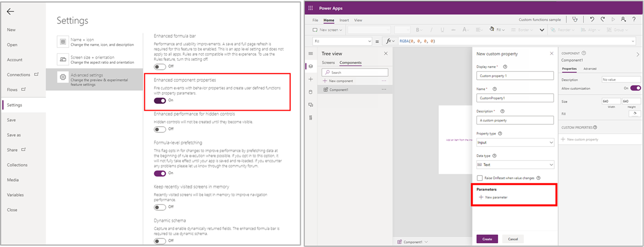This screenshot has height=247, width=644.
Task: Open the File menu
Action: pos(315,20)
